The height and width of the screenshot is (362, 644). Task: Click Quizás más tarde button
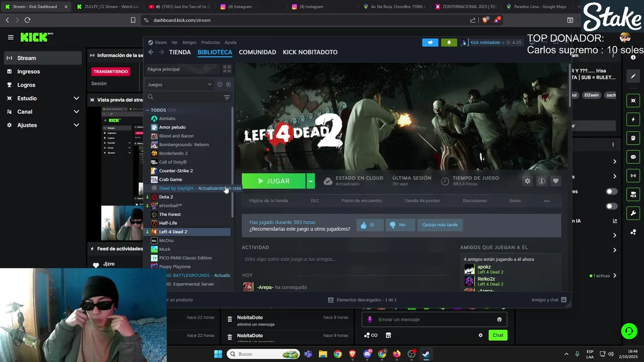tap(440, 225)
